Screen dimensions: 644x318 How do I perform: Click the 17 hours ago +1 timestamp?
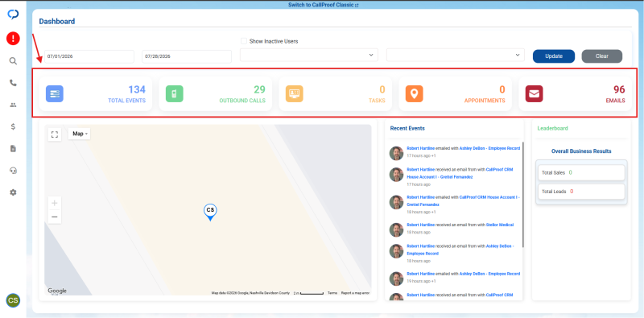pos(421,156)
